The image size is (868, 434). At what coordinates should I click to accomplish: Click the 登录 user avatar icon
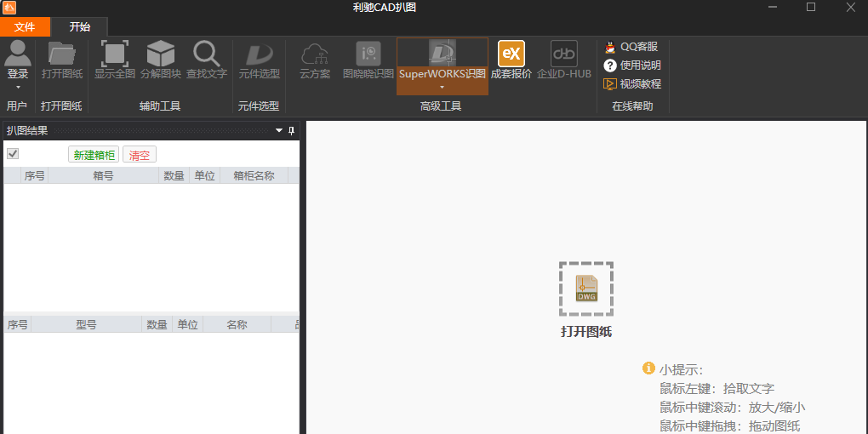coord(18,54)
